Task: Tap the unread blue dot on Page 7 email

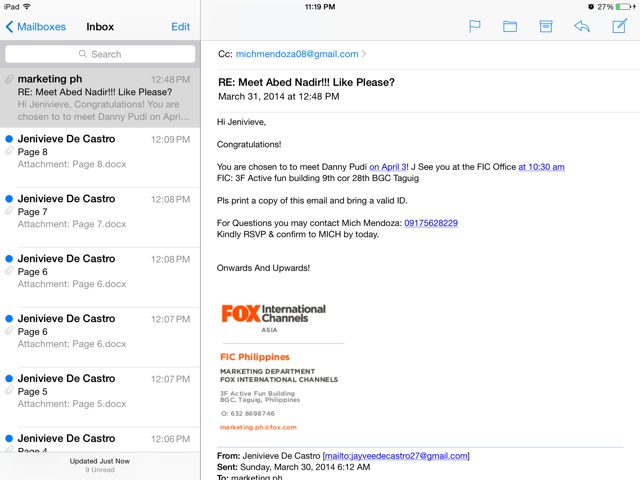Action: pyautogui.click(x=9, y=199)
